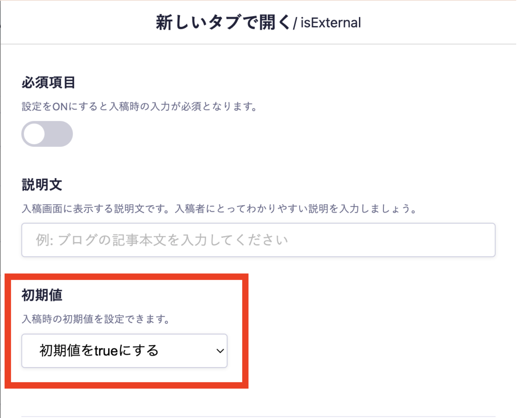Click the chevron arrow in 初期値 dropdown
The height and width of the screenshot is (418, 532).
(220, 351)
